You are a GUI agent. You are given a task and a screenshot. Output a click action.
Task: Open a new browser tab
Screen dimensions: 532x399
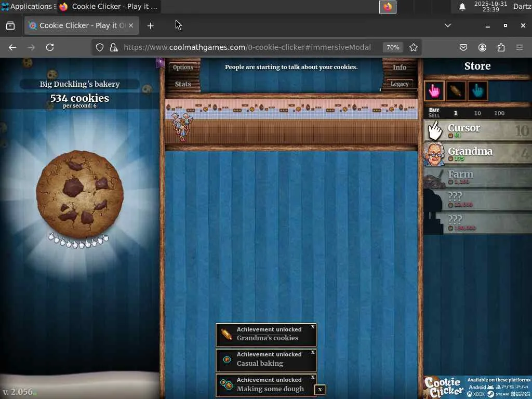coord(150,26)
